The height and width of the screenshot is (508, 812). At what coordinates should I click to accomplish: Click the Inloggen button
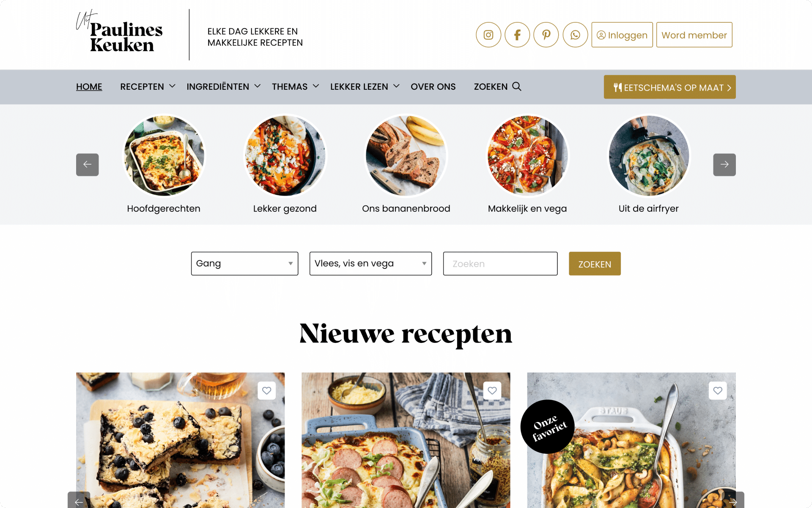click(622, 35)
